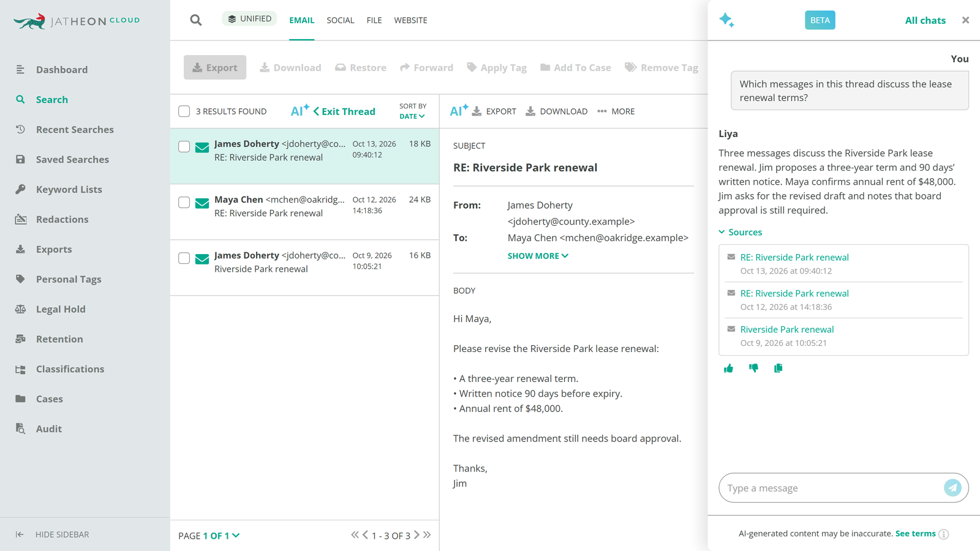Viewport: 980px width, 551px height.
Task: Collapse the Sources list in chat
Action: (741, 232)
